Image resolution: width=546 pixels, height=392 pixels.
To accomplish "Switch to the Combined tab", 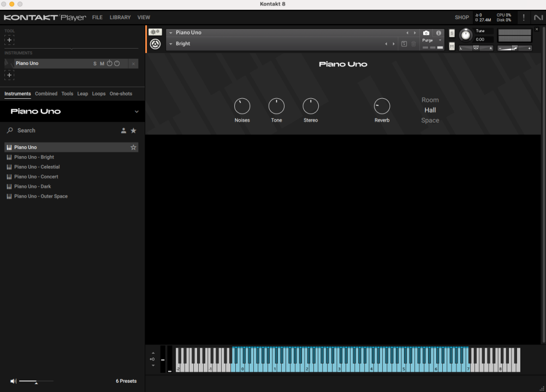I will pos(46,94).
